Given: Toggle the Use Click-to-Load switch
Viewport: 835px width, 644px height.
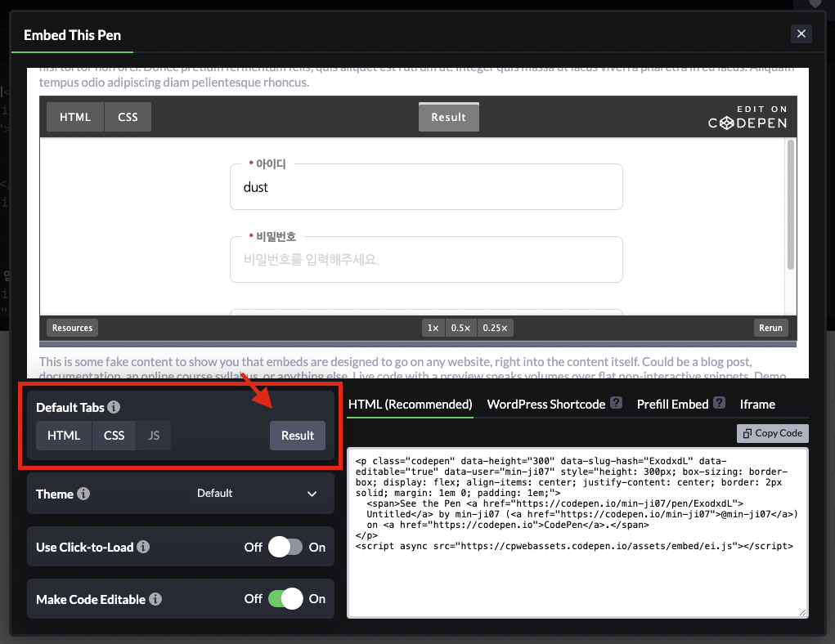Looking at the screenshot, I should pyautogui.click(x=285, y=547).
